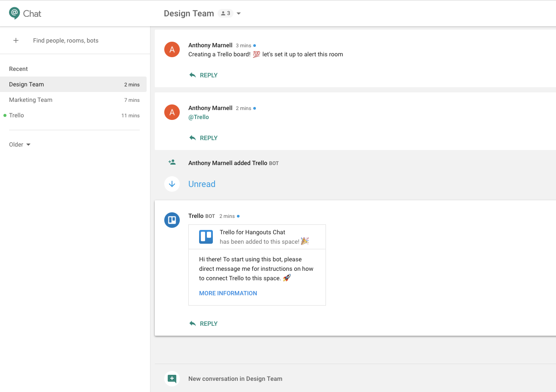Image resolution: width=556 pixels, height=392 pixels.
Task: Click the new conversation icon
Action: [x=172, y=379]
